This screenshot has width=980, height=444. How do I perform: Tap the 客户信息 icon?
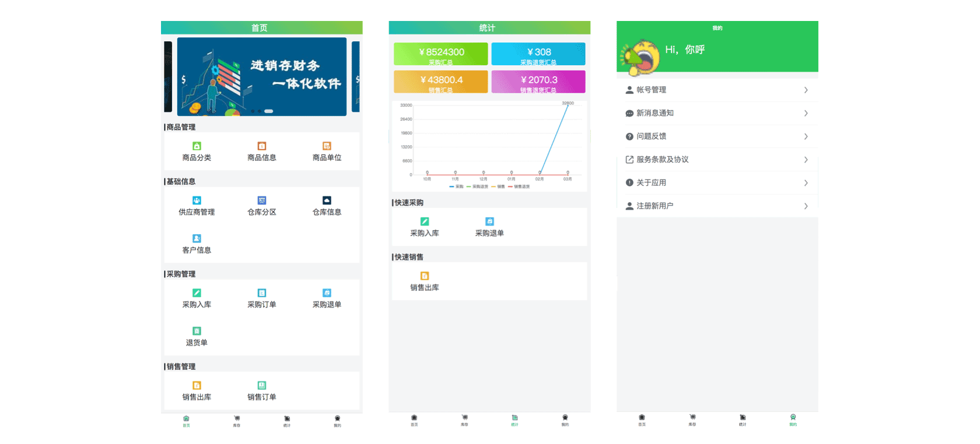click(197, 244)
